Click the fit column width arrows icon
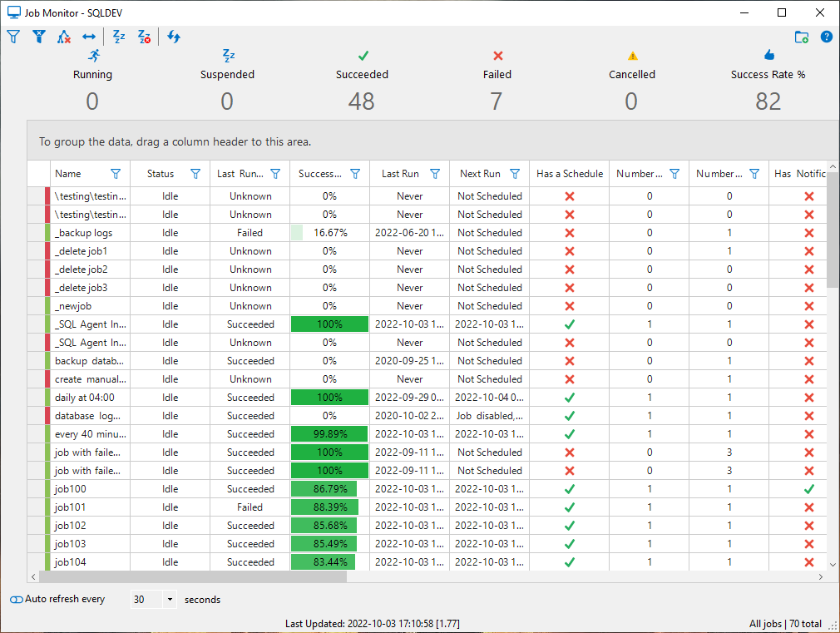Image resolution: width=840 pixels, height=633 pixels. [88, 37]
